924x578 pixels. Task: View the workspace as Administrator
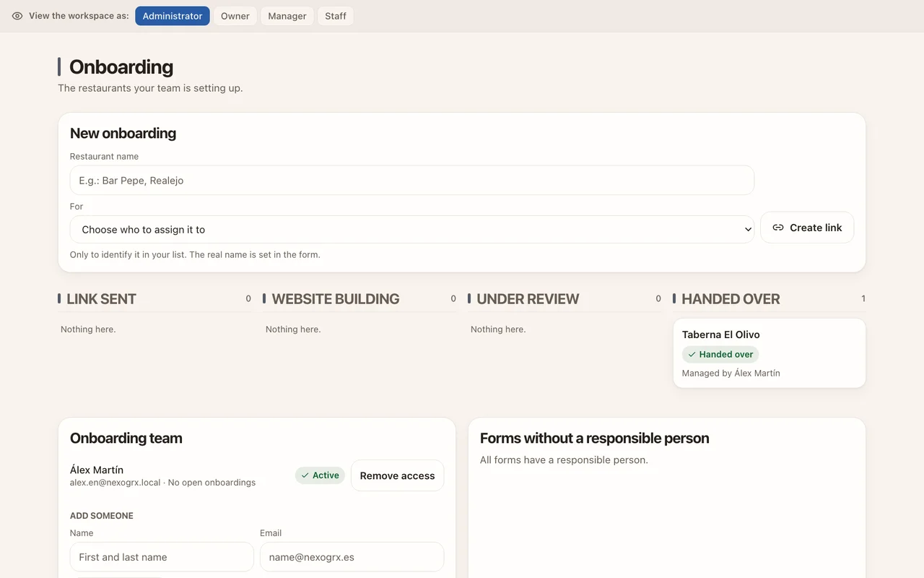point(173,16)
